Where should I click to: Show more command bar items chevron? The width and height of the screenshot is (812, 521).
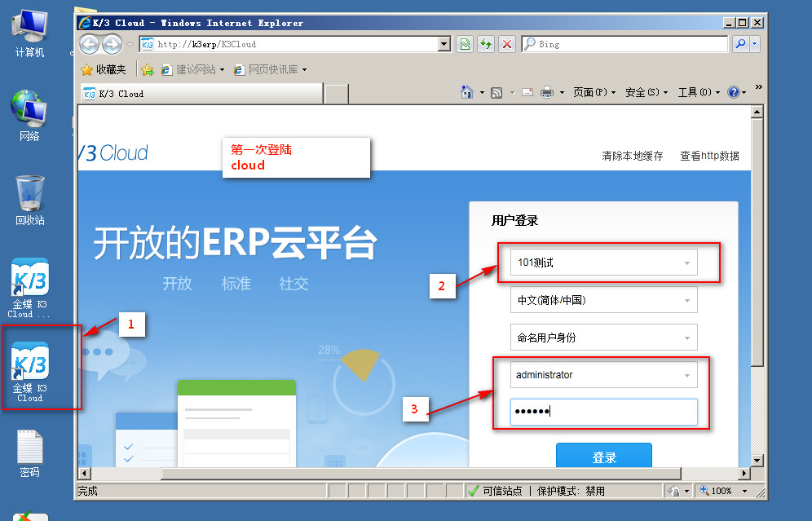[x=759, y=86]
